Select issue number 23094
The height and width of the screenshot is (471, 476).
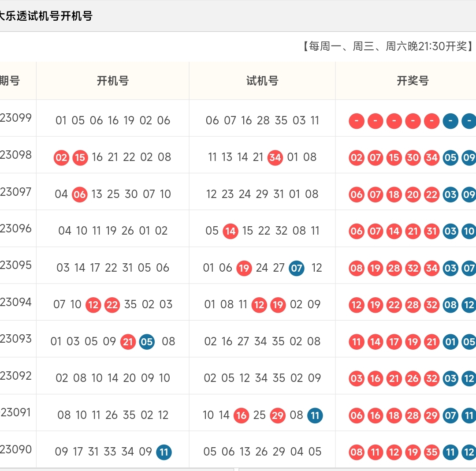click(x=16, y=302)
